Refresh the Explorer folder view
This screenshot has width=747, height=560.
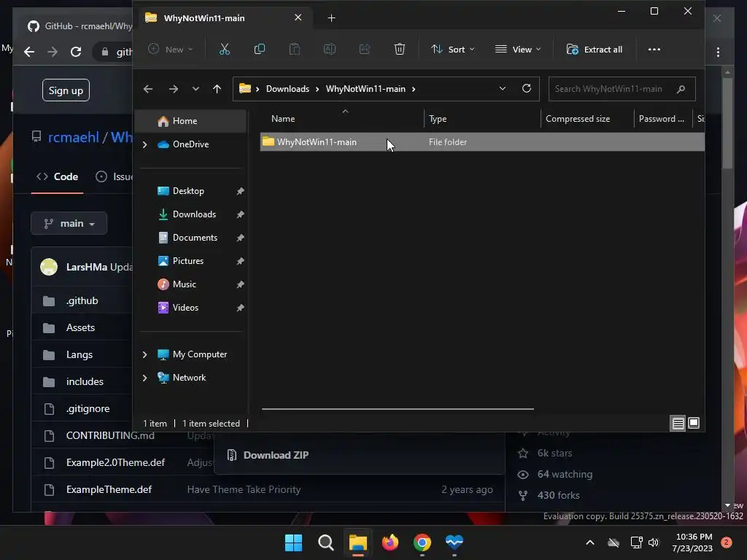pos(527,88)
